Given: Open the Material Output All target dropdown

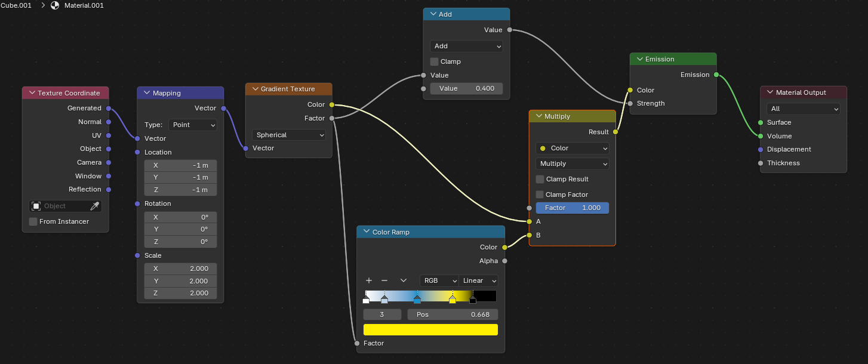Looking at the screenshot, I should [804, 109].
